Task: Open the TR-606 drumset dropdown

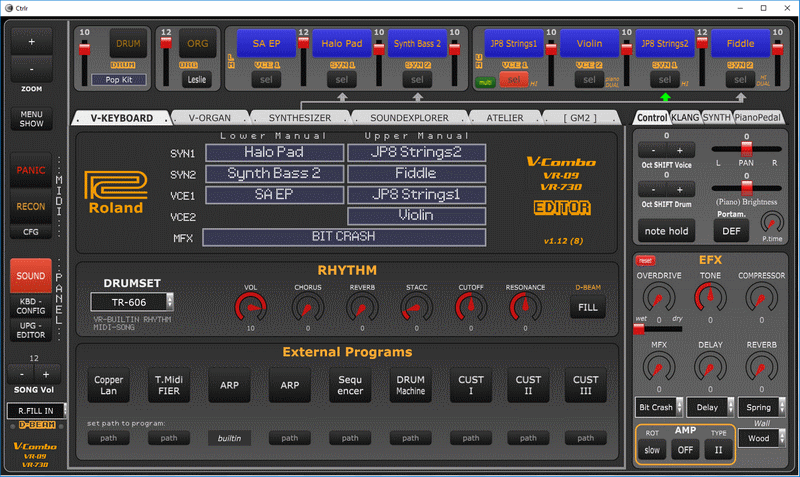Action: click(x=133, y=301)
